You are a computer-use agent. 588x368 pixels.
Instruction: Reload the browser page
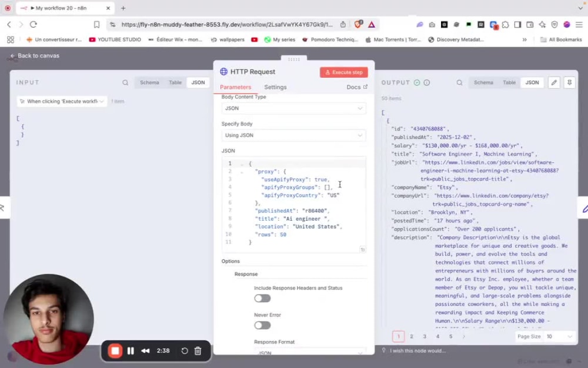[x=34, y=24]
